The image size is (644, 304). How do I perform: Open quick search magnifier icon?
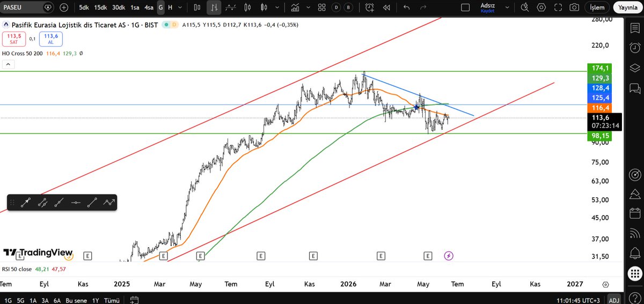click(525, 8)
